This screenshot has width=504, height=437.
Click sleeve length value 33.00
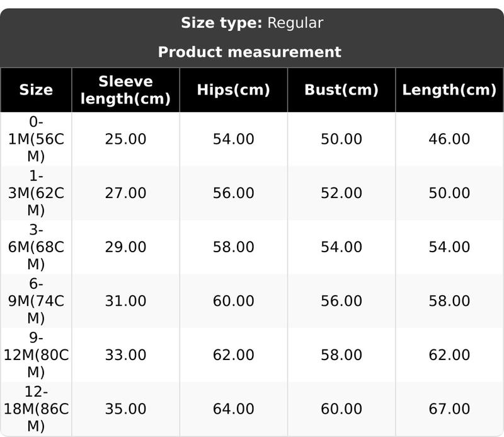coord(125,355)
